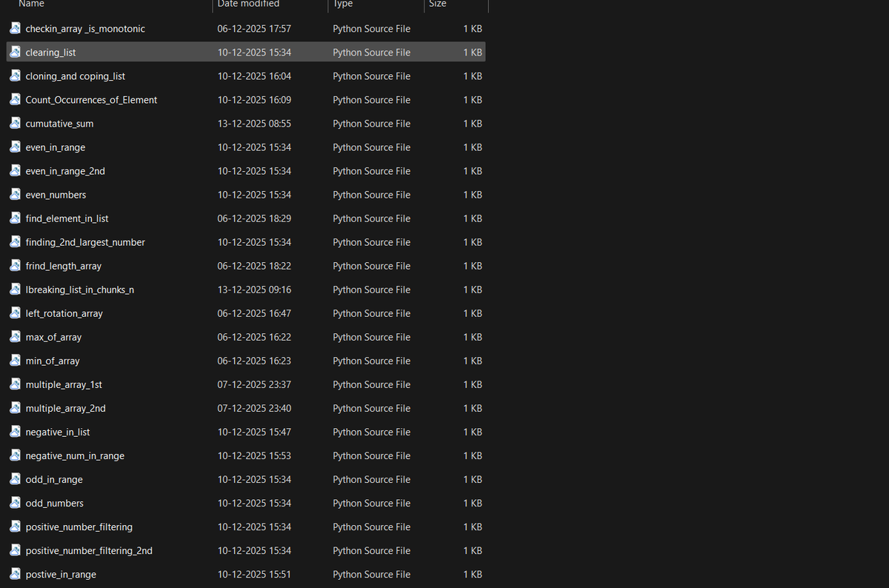Click the postive_in_range file icon
This screenshot has height=588, width=889.
[15, 574]
